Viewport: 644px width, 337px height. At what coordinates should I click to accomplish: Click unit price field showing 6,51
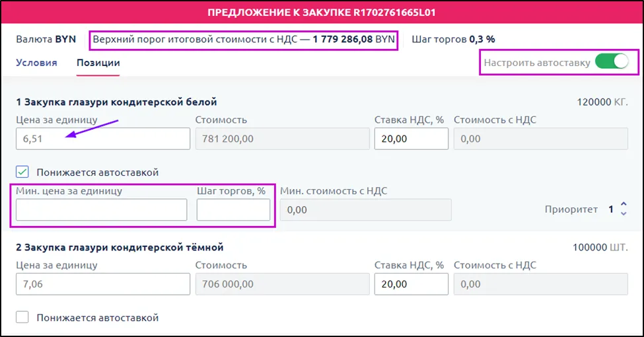[102, 139]
